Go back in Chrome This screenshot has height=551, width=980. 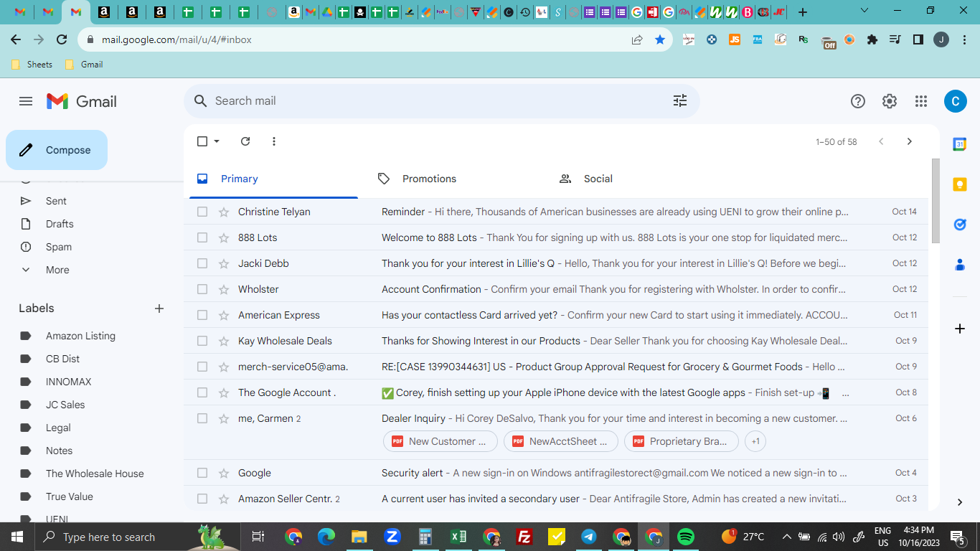[16, 40]
